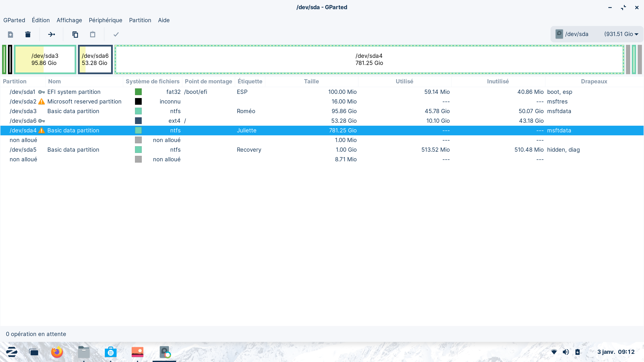The width and height of the screenshot is (644, 362).
Task: Click the delete partition trash icon
Action: [28, 35]
